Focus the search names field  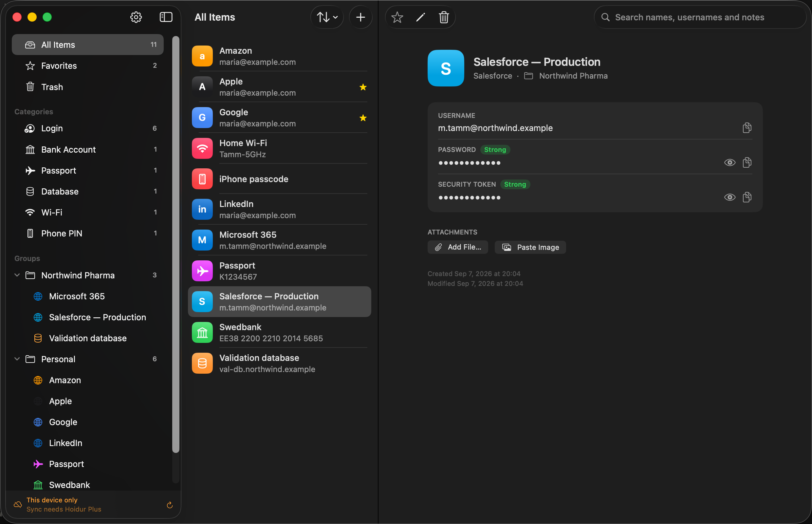pos(700,17)
